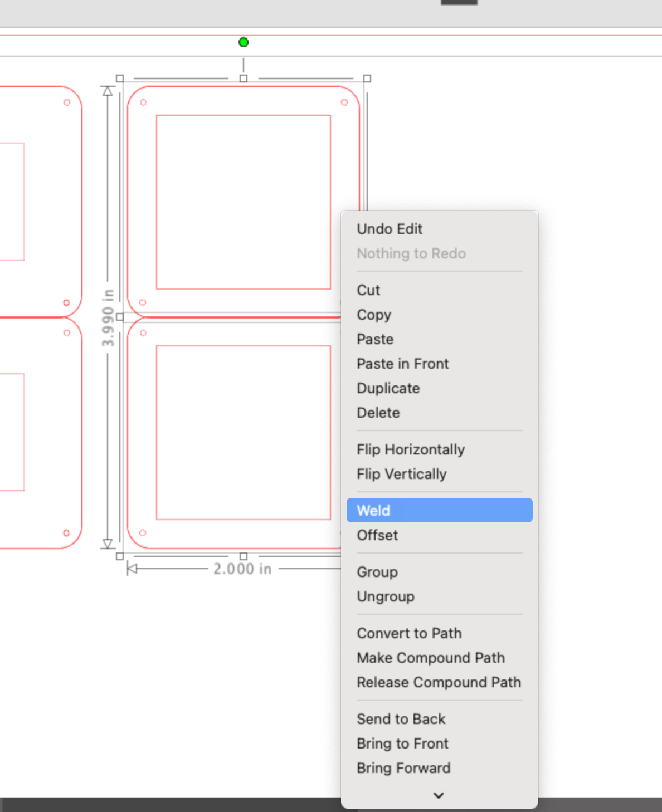
Task: Select Bring to Front
Action: [x=402, y=743]
